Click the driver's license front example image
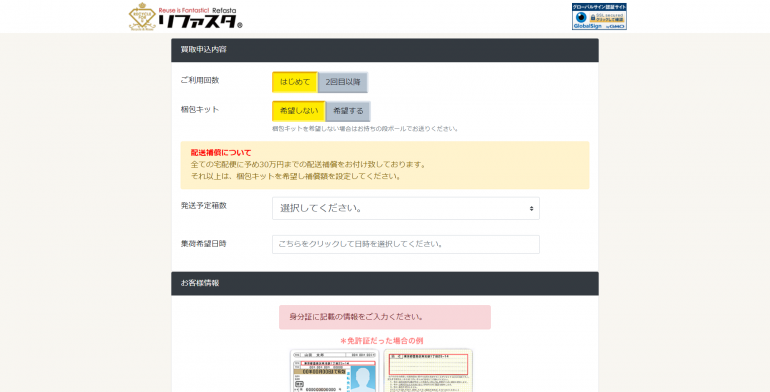 click(x=334, y=371)
